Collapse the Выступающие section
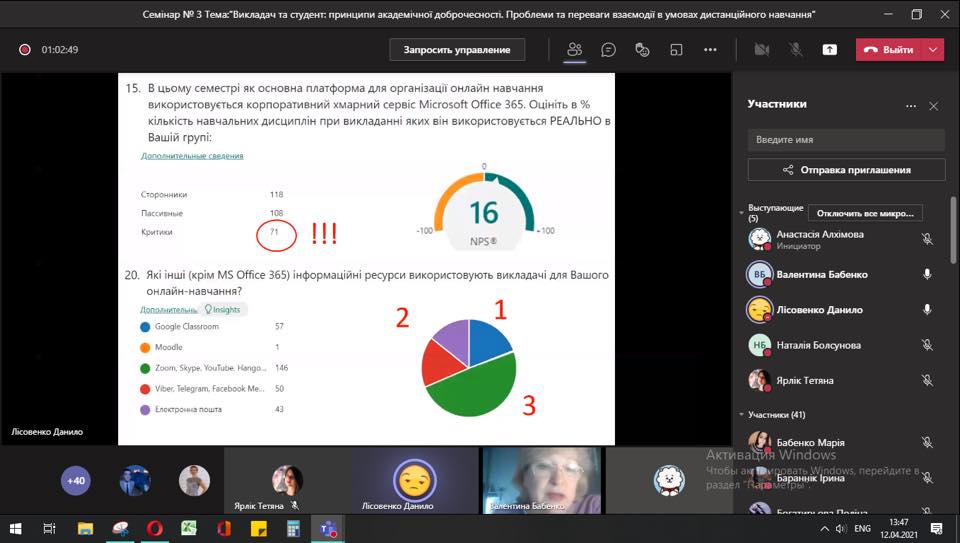 tap(741, 212)
